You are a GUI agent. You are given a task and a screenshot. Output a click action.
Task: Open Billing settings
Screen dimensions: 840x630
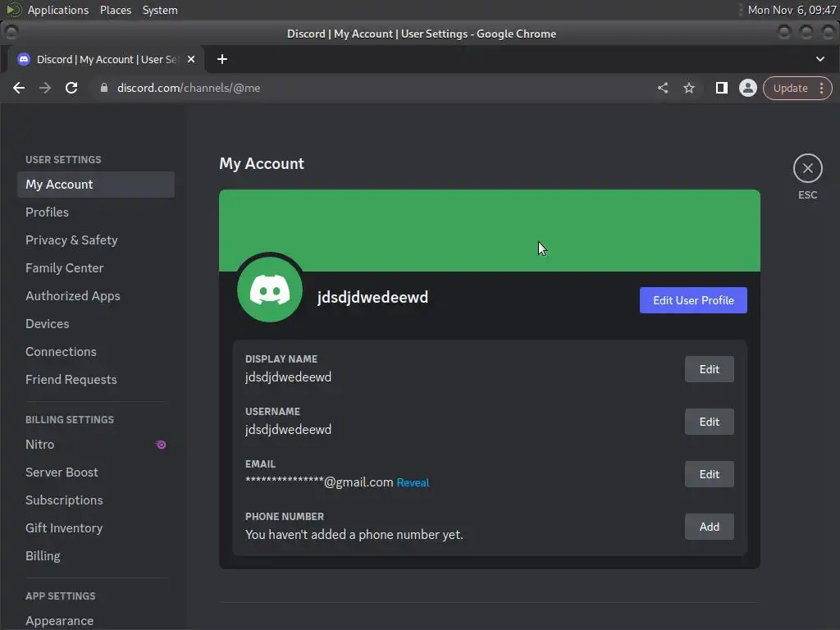tap(96, 555)
